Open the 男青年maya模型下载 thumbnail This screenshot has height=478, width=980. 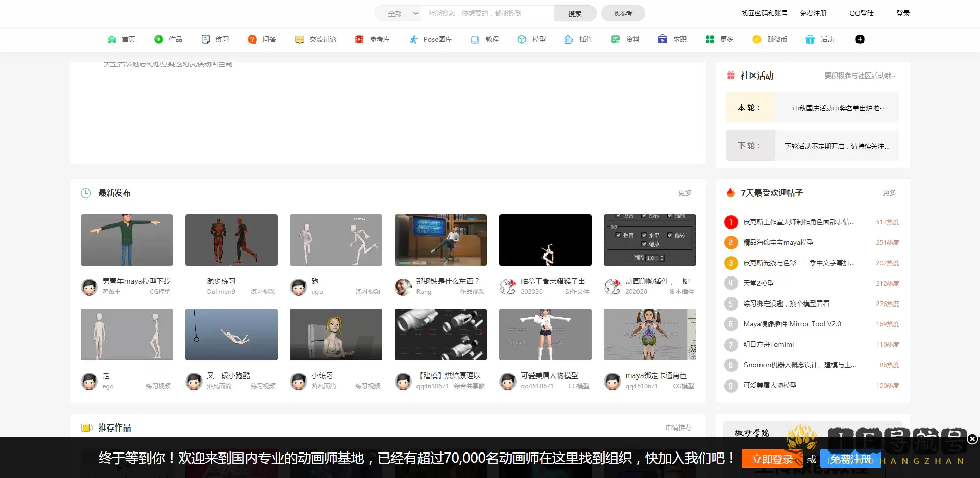tap(127, 240)
